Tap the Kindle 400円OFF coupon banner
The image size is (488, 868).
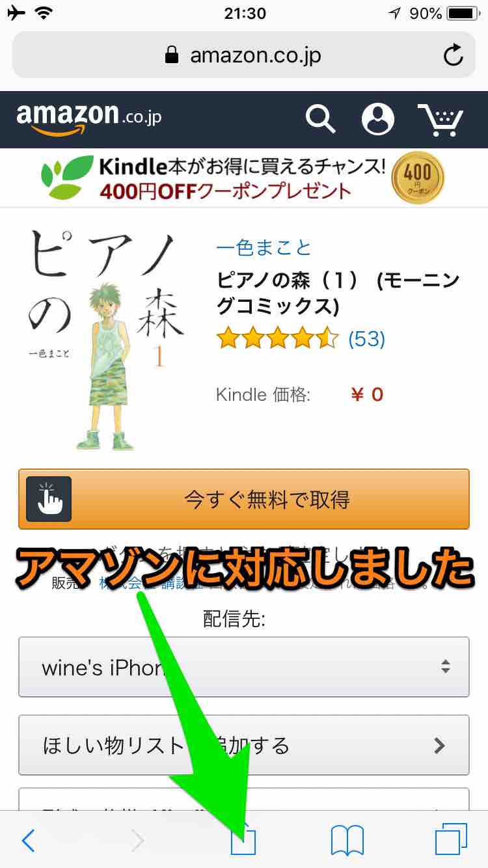click(x=244, y=178)
